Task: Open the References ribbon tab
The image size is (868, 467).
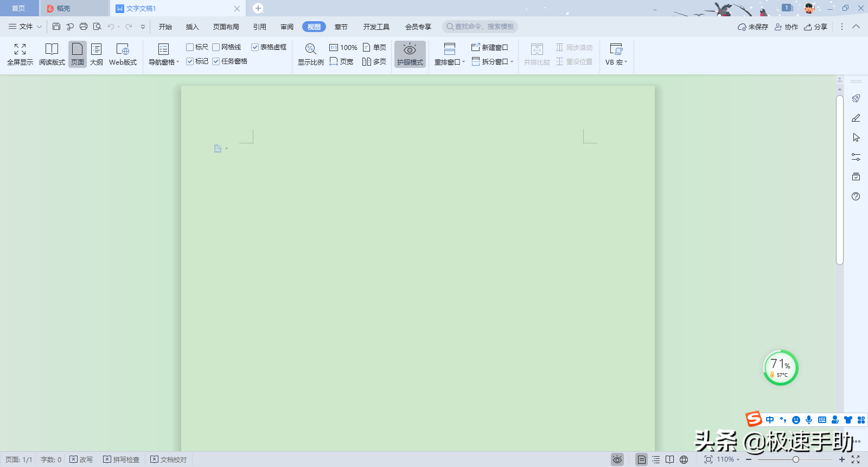Action: 260,27
